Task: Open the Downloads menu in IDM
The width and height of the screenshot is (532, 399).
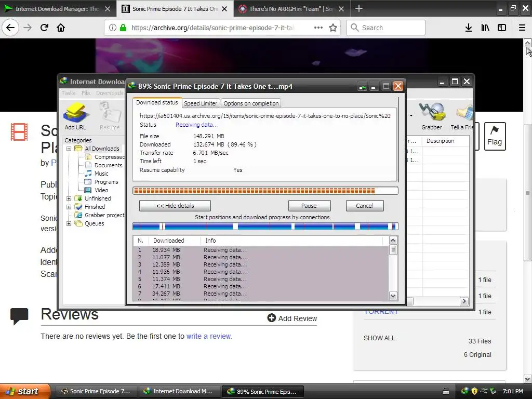Action: click(110, 93)
